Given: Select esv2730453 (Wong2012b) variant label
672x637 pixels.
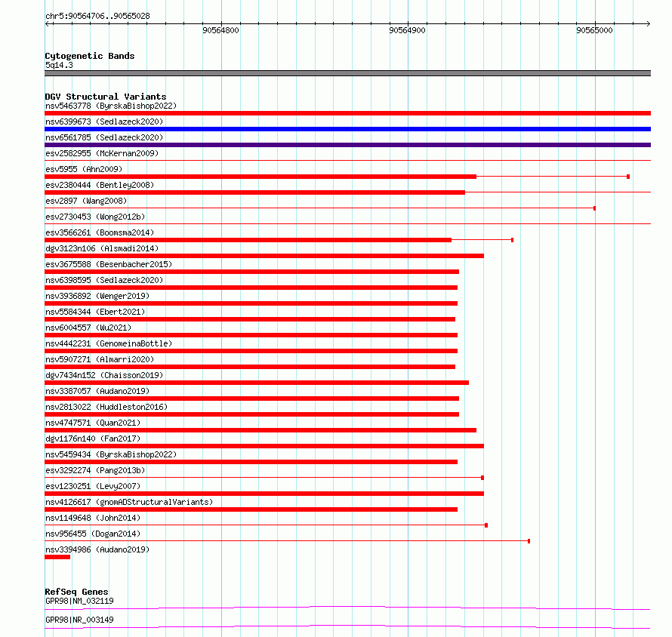Looking at the screenshot, I should 95,217.
